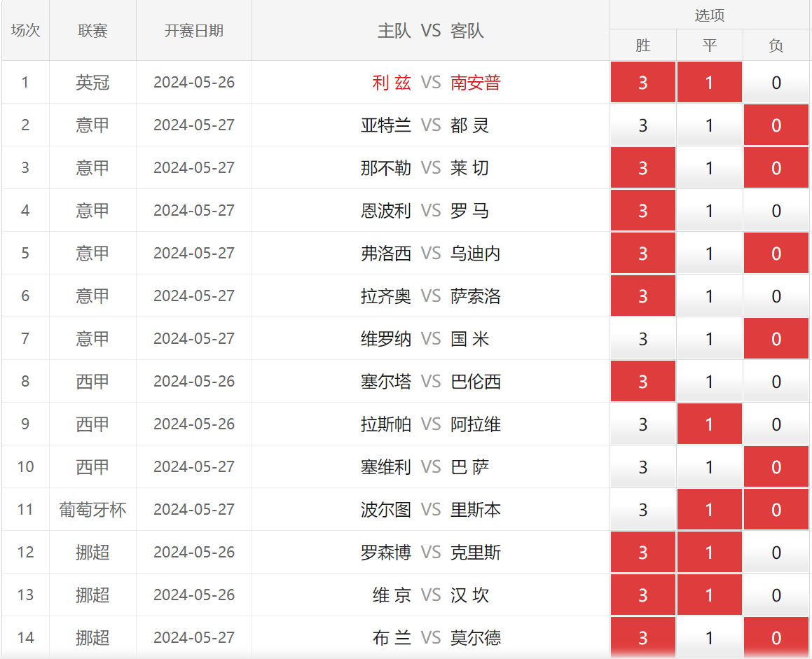Select draw (1) for 塞尔塔 vs 巴伦西
The image size is (812, 659).
(710, 382)
